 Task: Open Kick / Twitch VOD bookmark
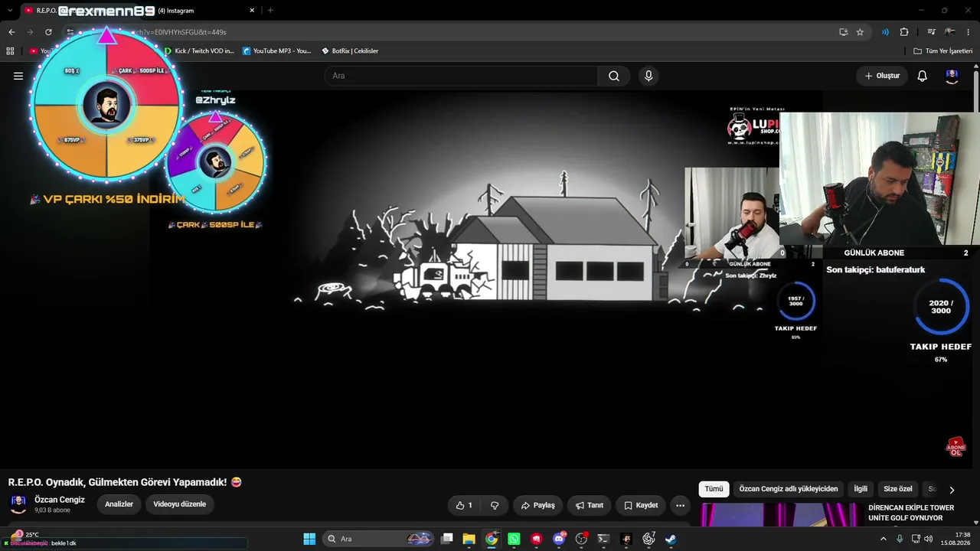pyautogui.click(x=199, y=51)
